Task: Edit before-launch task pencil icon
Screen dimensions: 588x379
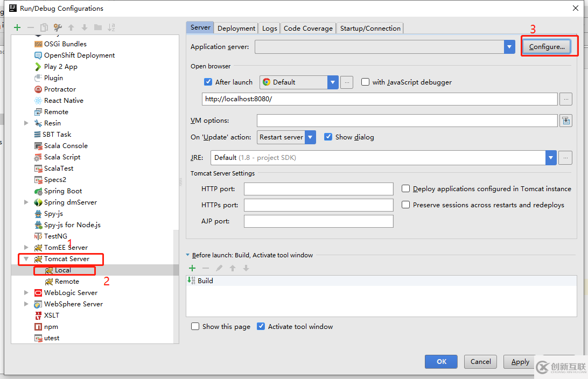Action: coord(219,268)
